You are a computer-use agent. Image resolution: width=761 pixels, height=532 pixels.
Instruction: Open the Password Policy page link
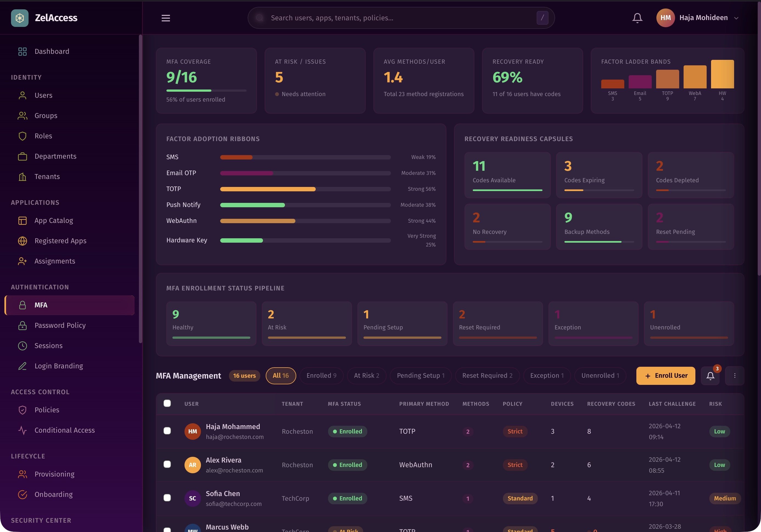60,326
